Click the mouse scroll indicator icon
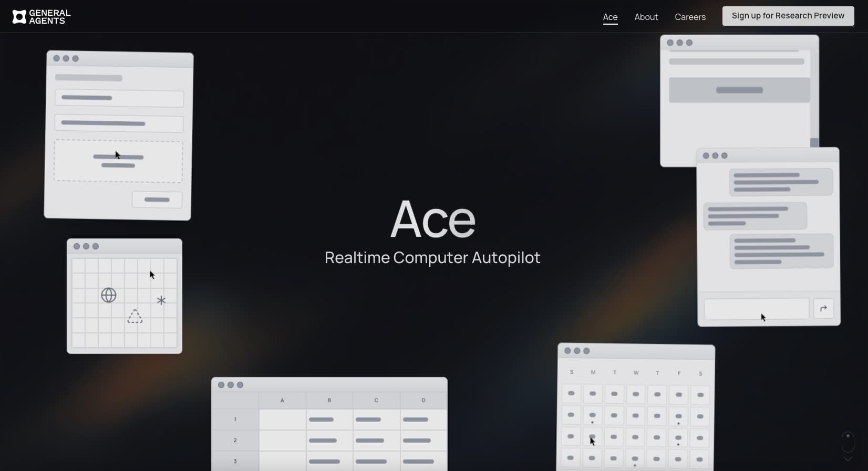The height and width of the screenshot is (471, 868). coord(848,442)
